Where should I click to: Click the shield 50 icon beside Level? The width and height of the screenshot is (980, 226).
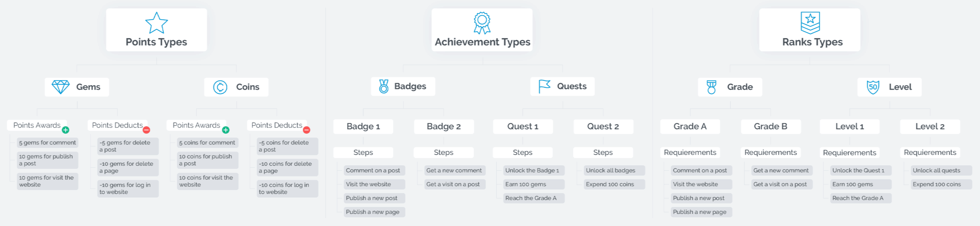pyautogui.click(x=873, y=87)
